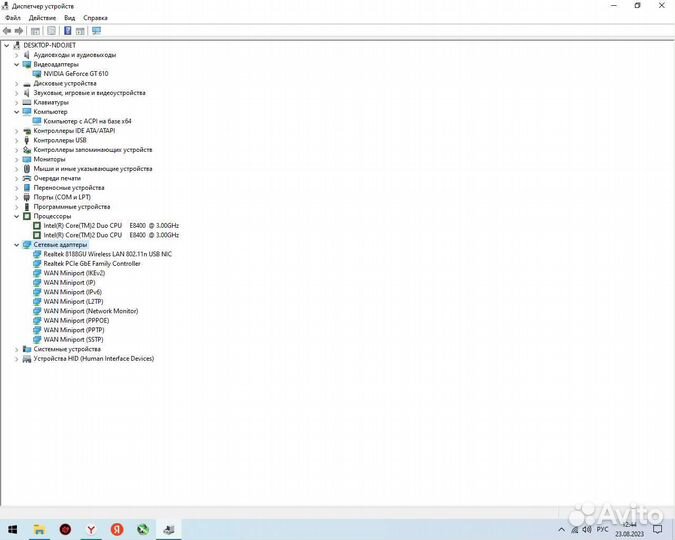Viewport: 675px width, 540px height.
Task: Expand Системные устройства category
Action: click(16, 349)
